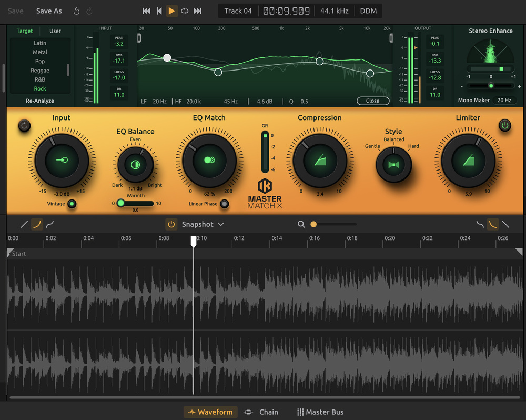526x420 pixels.
Task: Click the waveform zoom slider handle
Action: click(313, 224)
